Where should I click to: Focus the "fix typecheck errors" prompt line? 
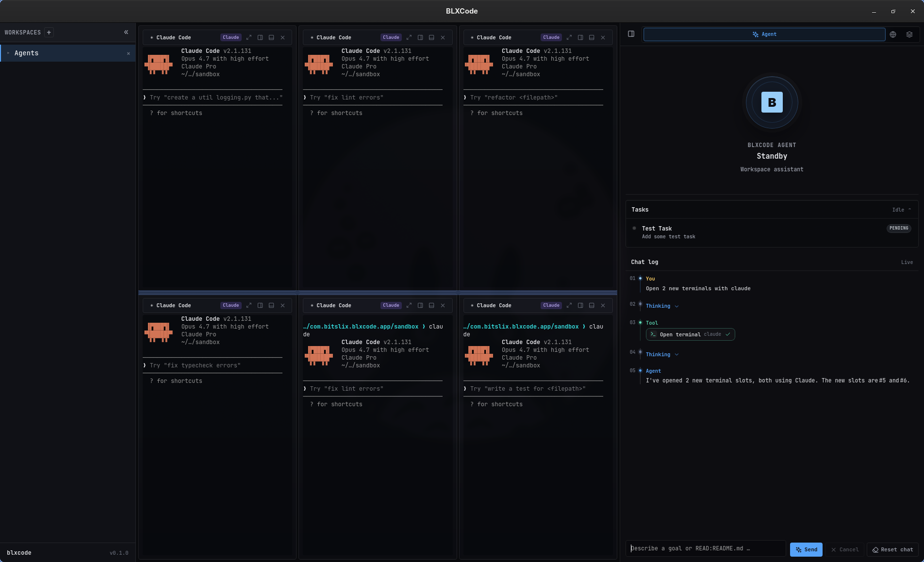click(x=213, y=365)
